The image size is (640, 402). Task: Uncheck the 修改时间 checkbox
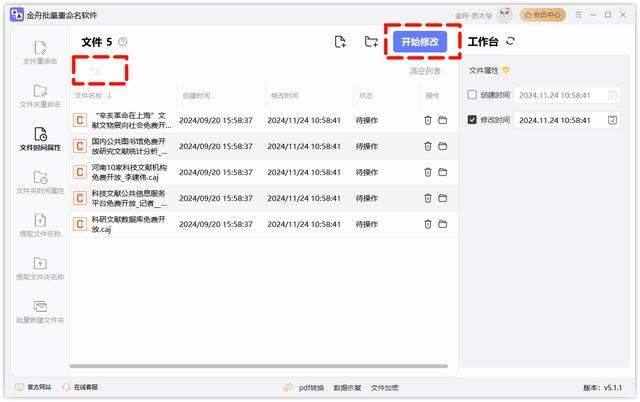(473, 120)
